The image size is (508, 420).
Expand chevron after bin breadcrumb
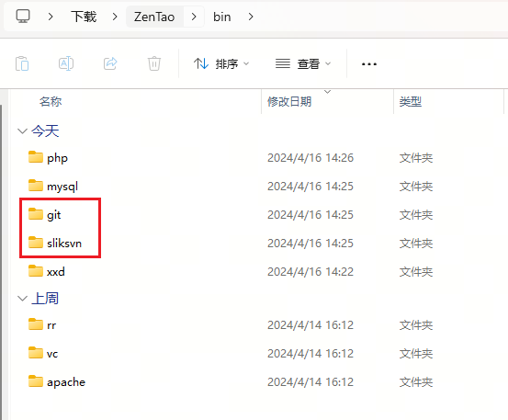click(251, 17)
